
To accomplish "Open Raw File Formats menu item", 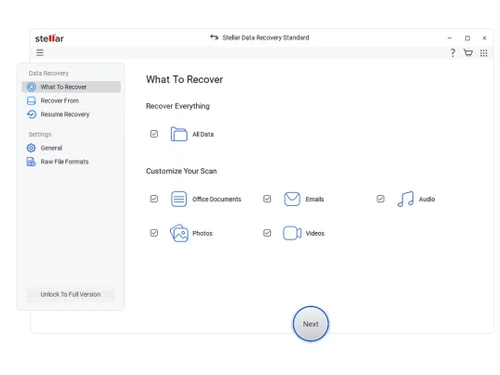I will [71, 162].
